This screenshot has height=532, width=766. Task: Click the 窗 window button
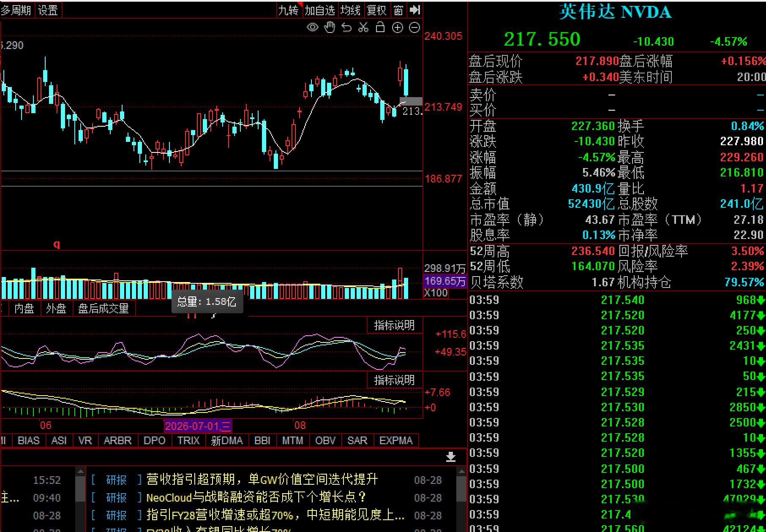[x=398, y=10]
